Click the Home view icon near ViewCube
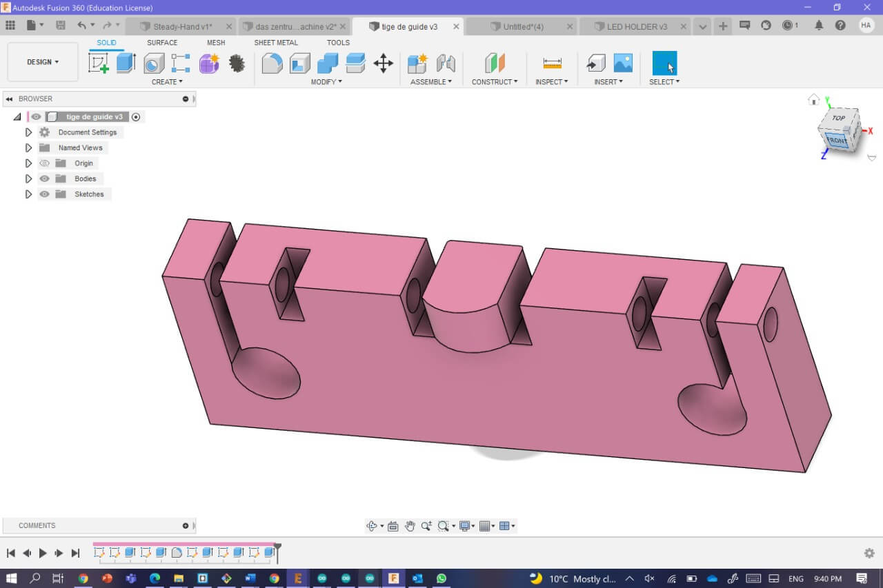883x588 pixels. (x=814, y=100)
